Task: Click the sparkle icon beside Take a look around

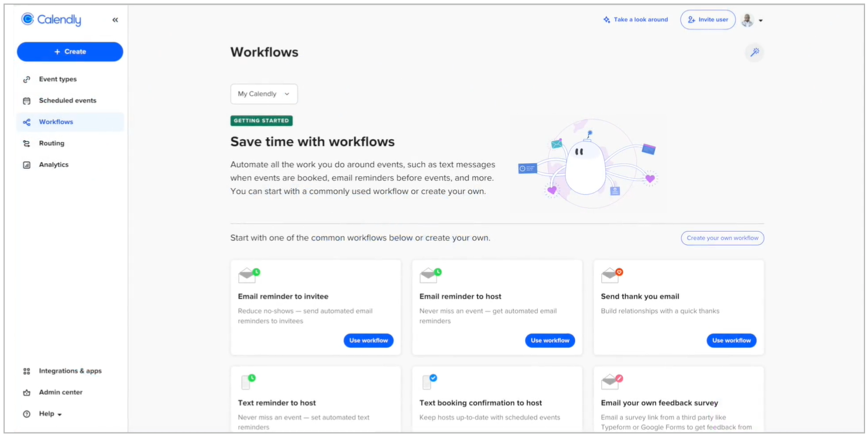Action: (606, 20)
